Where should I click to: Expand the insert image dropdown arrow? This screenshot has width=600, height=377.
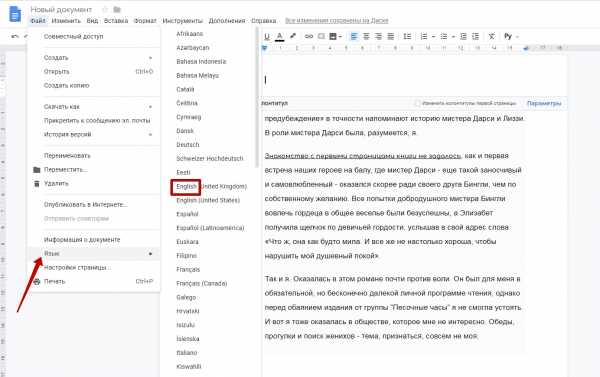pos(340,37)
